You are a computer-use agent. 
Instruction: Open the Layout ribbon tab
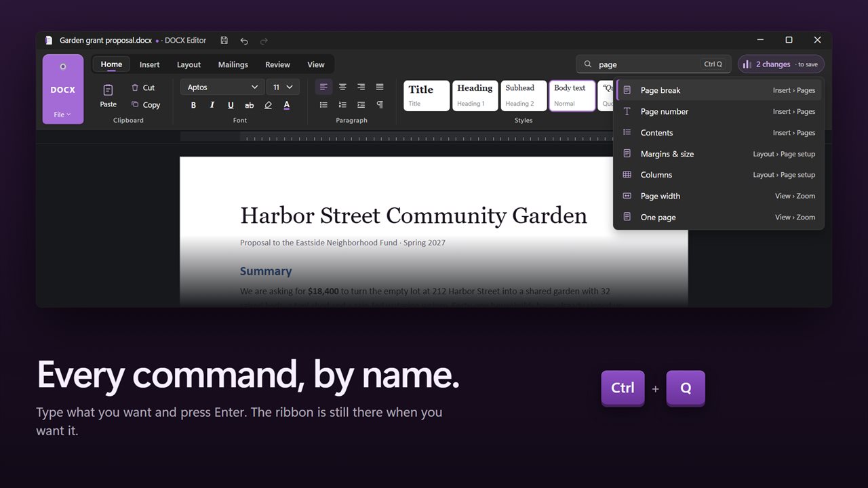189,64
